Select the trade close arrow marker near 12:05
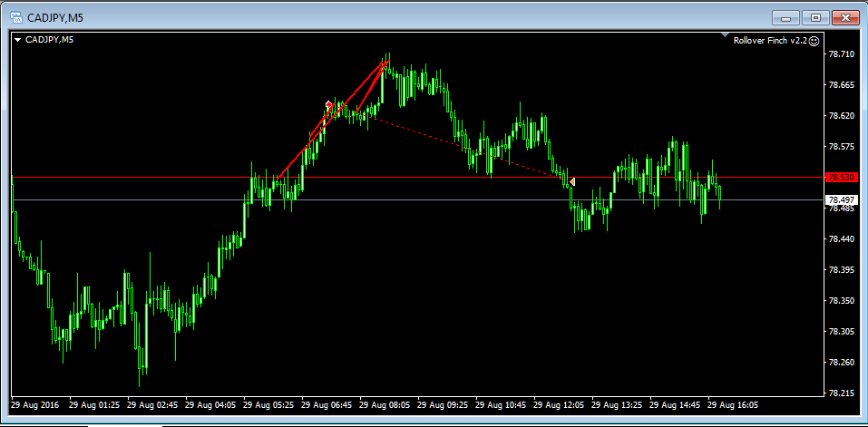 click(x=571, y=181)
